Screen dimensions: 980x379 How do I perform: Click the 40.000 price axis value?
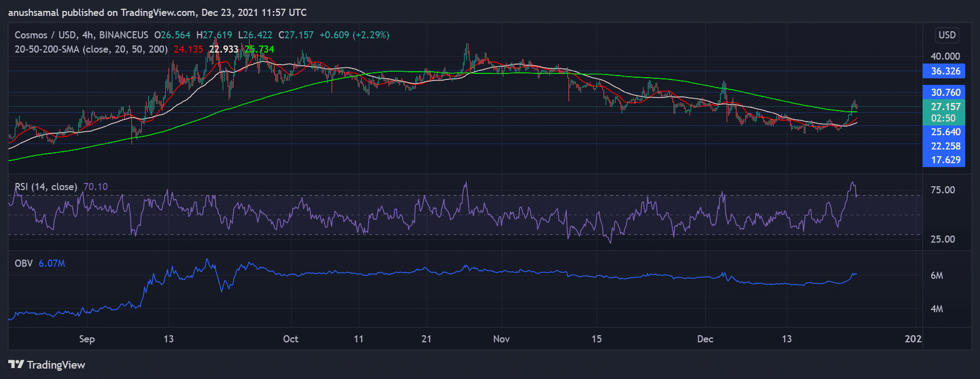(x=945, y=56)
